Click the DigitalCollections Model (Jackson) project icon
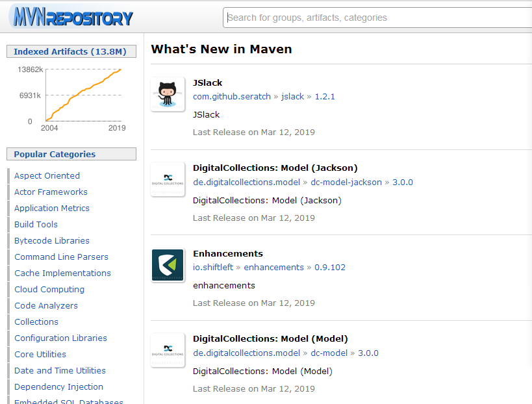Image resolution: width=532 pixels, height=404 pixels. point(168,179)
